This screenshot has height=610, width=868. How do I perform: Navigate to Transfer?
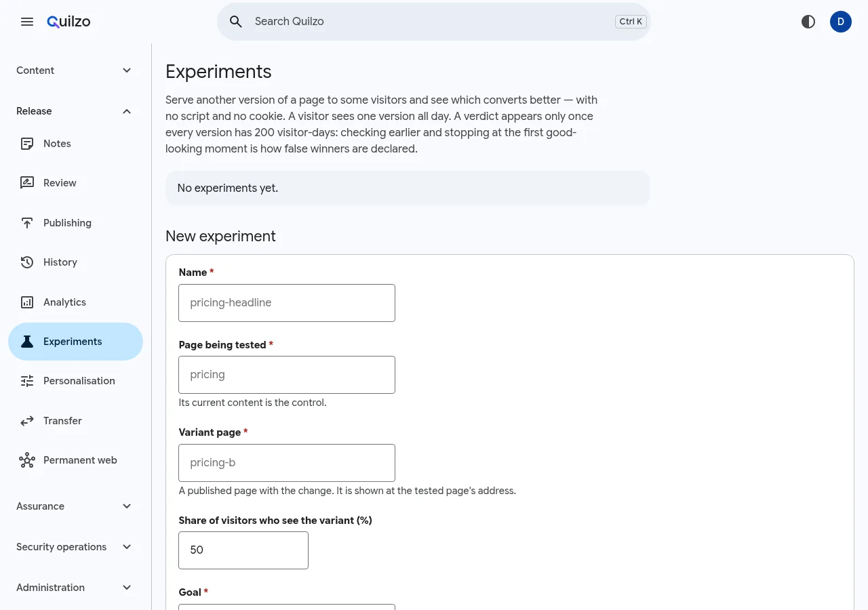(75, 421)
